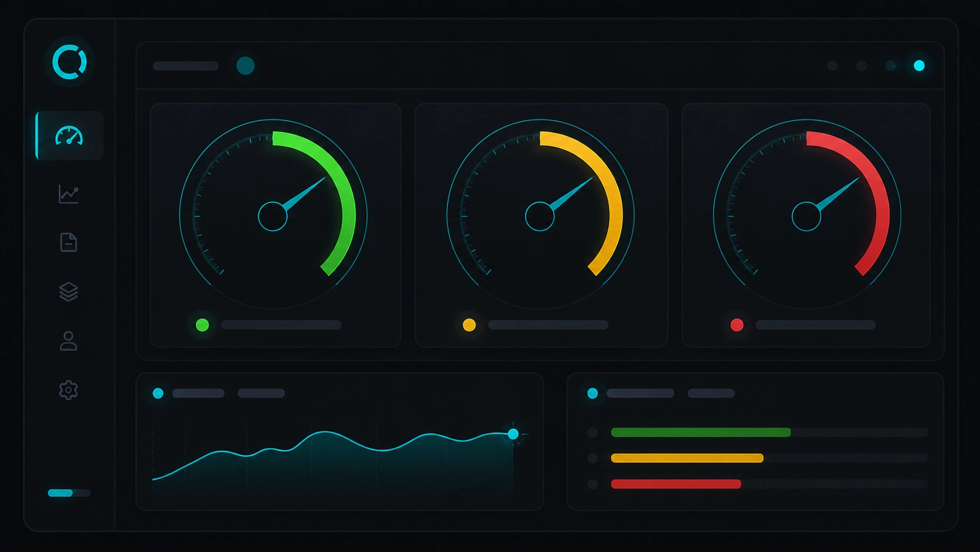The image size is (980, 552).
Task: Select the green status dot below gauge
Action: point(202,325)
